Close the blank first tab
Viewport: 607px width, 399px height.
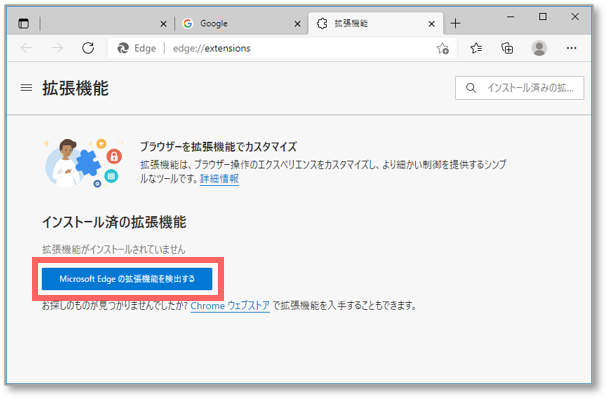163,24
